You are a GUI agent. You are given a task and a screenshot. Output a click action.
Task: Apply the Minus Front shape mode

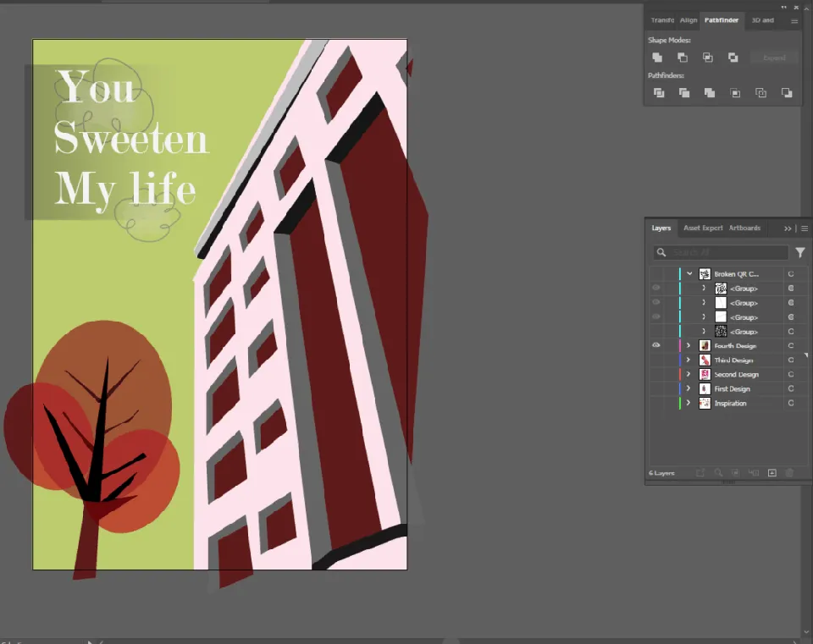coord(683,58)
